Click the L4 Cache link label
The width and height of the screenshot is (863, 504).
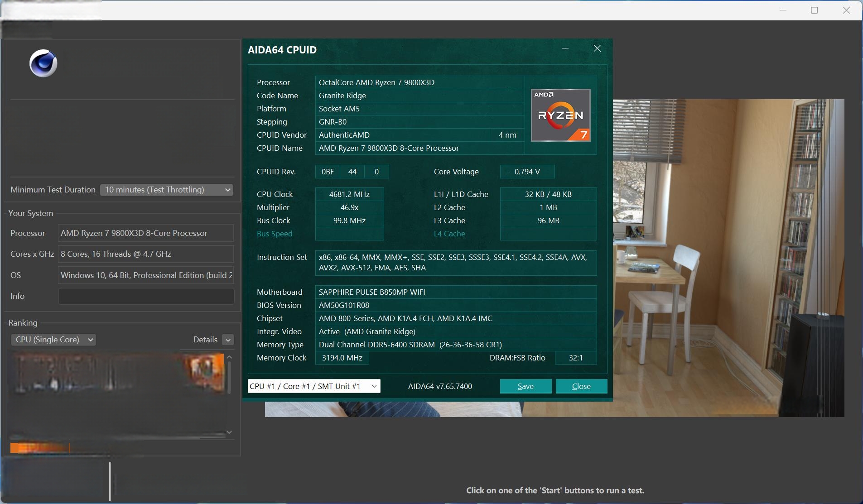pyautogui.click(x=449, y=234)
